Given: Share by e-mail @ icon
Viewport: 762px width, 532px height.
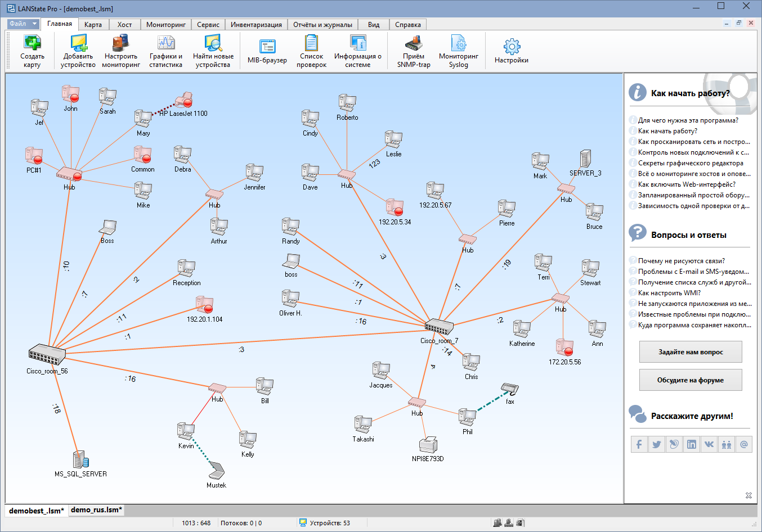Looking at the screenshot, I should click(x=744, y=444).
